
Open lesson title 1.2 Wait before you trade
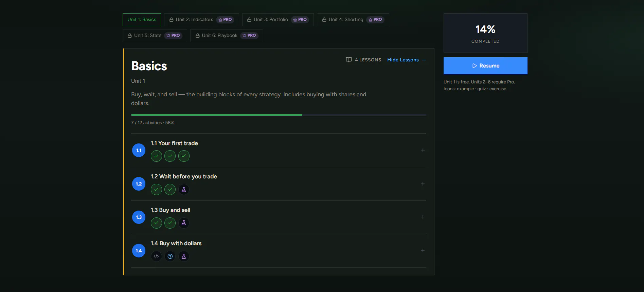pyautogui.click(x=184, y=177)
